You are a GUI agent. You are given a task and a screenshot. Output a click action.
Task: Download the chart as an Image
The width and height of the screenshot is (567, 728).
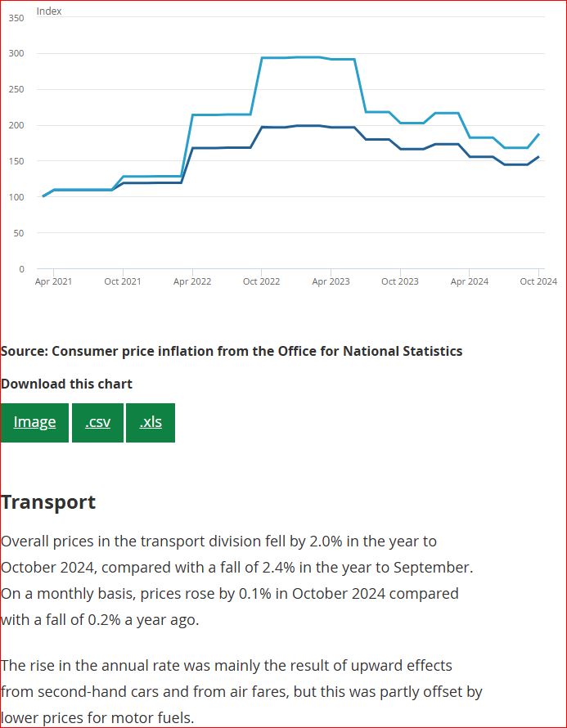(x=34, y=422)
